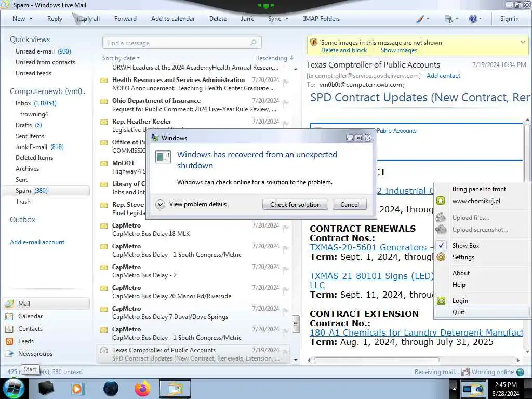
Task: Click the status bar mail send/receive icon
Action: click(x=465, y=372)
